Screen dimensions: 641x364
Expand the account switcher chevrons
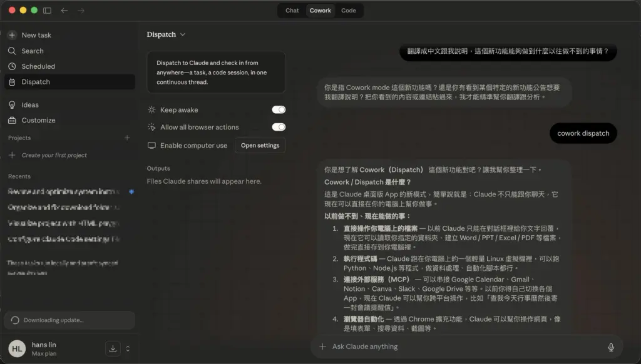(127, 348)
